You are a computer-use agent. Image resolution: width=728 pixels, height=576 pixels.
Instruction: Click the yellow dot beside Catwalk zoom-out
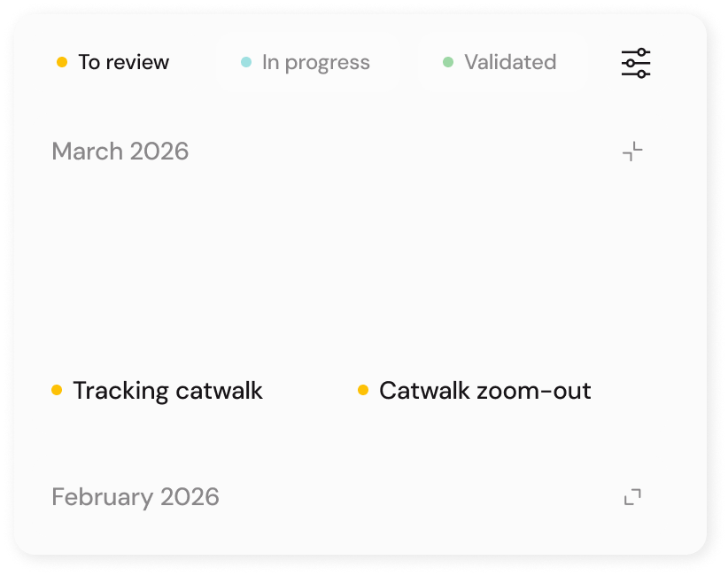tap(363, 390)
